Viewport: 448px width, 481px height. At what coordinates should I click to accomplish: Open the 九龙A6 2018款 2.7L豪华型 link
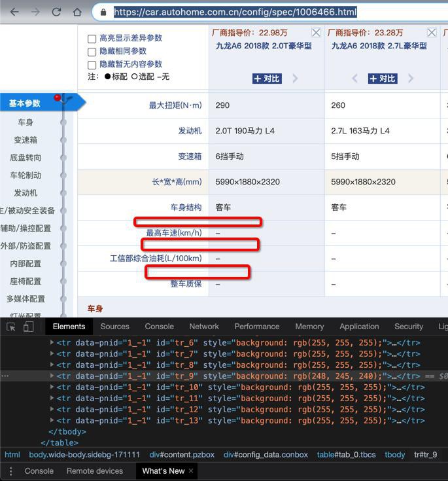[x=379, y=46]
